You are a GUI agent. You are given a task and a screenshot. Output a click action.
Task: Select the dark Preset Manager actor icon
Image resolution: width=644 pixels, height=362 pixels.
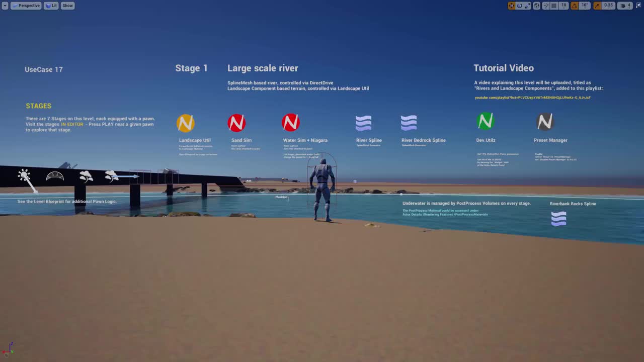tap(545, 121)
